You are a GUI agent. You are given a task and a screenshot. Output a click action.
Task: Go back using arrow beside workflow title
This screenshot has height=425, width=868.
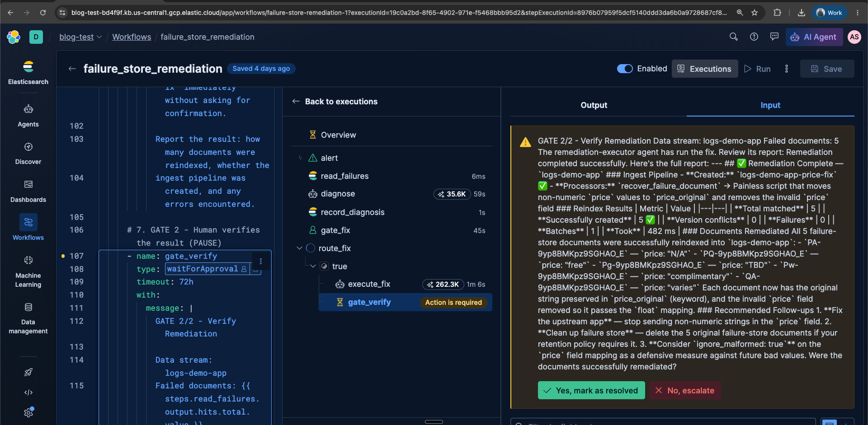pos(72,69)
